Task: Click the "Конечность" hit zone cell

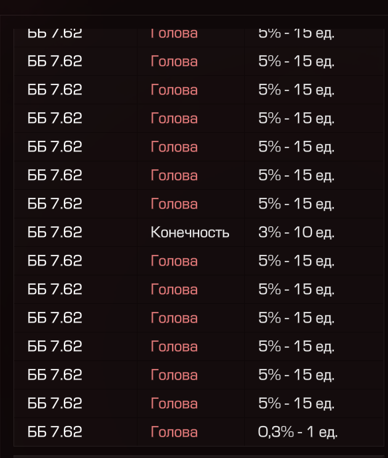Action: point(190,232)
